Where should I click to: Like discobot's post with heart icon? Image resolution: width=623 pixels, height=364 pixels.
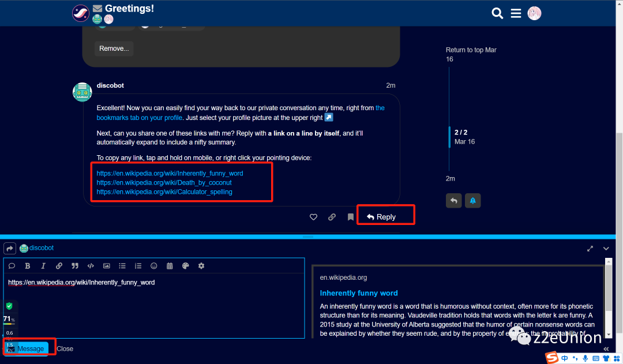point(313,217)
